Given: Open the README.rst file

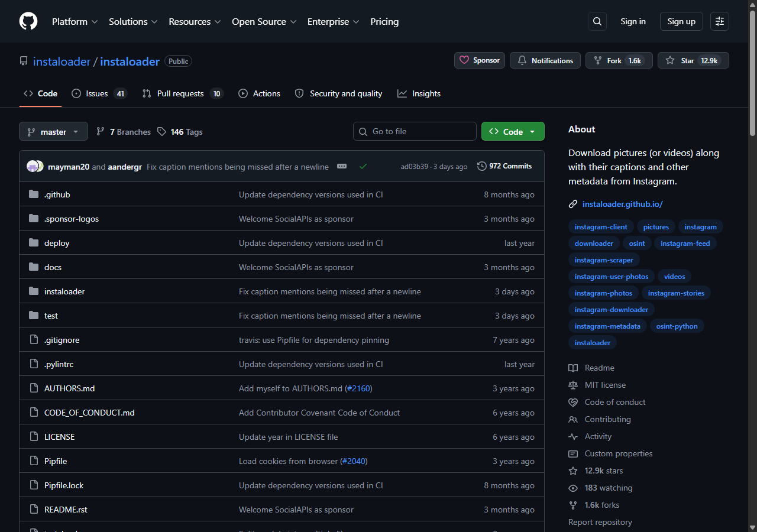Looking at the screenshot, I should click(66, 510).
